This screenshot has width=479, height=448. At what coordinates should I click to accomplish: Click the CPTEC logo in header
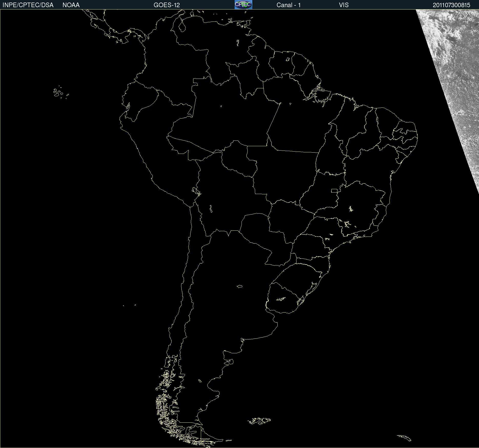click(243, 5)
